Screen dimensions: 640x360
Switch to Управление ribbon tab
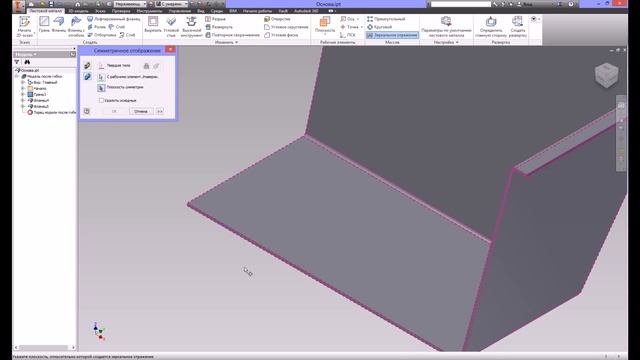(180, 11)
